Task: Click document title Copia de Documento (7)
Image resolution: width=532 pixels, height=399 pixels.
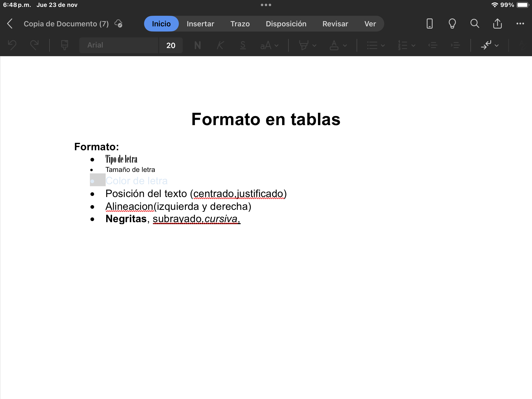Action: (x=66, y=24)
